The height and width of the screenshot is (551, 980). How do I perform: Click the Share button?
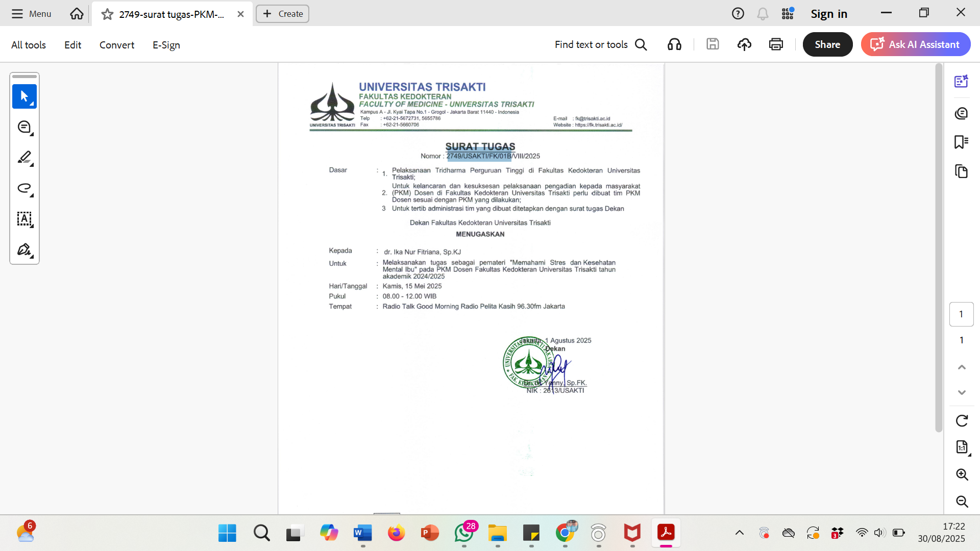[x=827, y=44]
